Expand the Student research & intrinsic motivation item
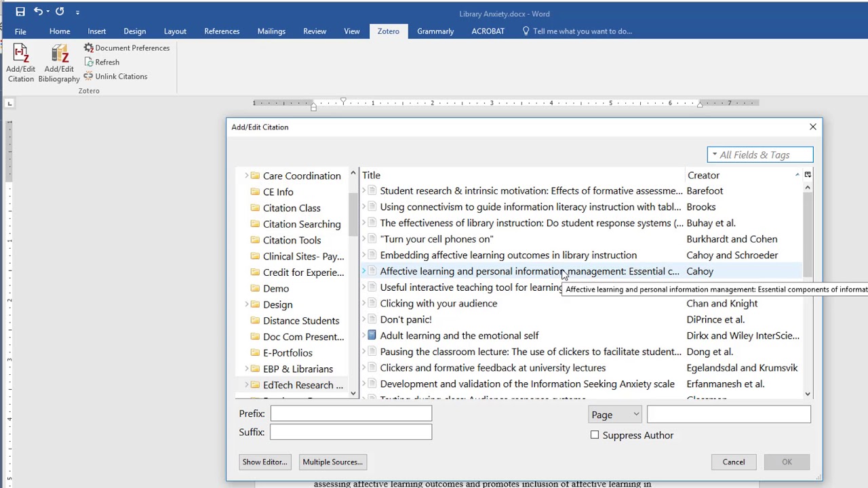Viewport: 868px width, 488px height. (364, 190)
